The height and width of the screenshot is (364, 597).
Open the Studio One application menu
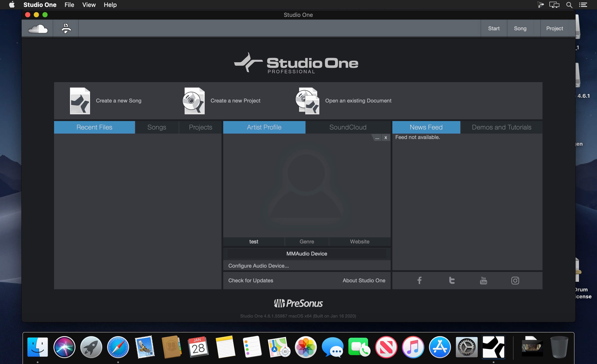[x=40, y=5]
